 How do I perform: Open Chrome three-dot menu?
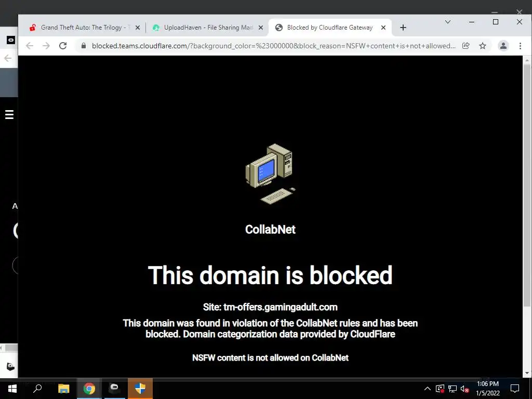(520, 46)
